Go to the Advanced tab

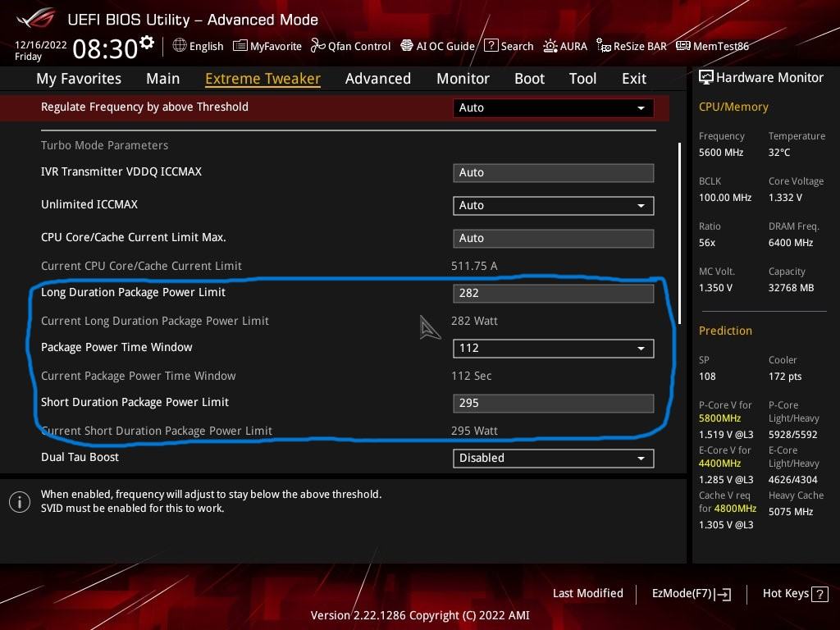click(377, 79)
